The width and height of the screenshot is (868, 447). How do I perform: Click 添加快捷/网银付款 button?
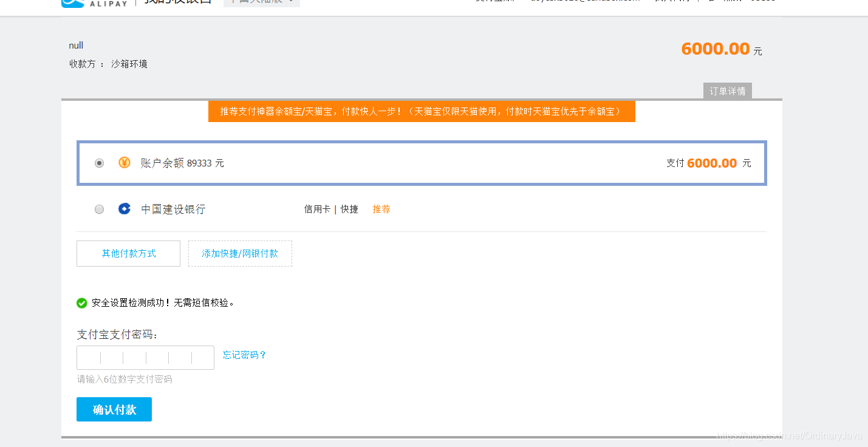[241, 254]
